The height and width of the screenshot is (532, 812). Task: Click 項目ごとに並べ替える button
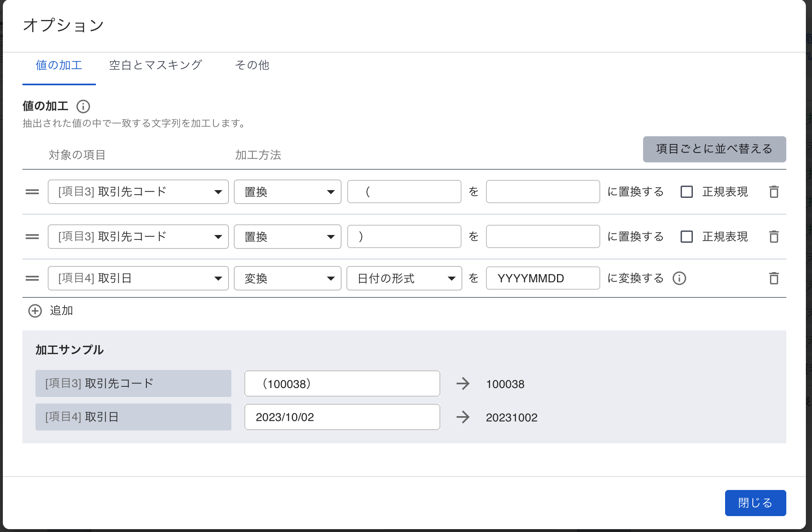coord(714,149)
